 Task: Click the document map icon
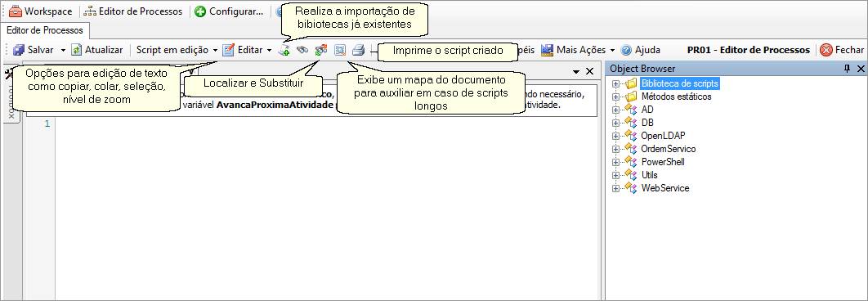[x=340, y=51]
